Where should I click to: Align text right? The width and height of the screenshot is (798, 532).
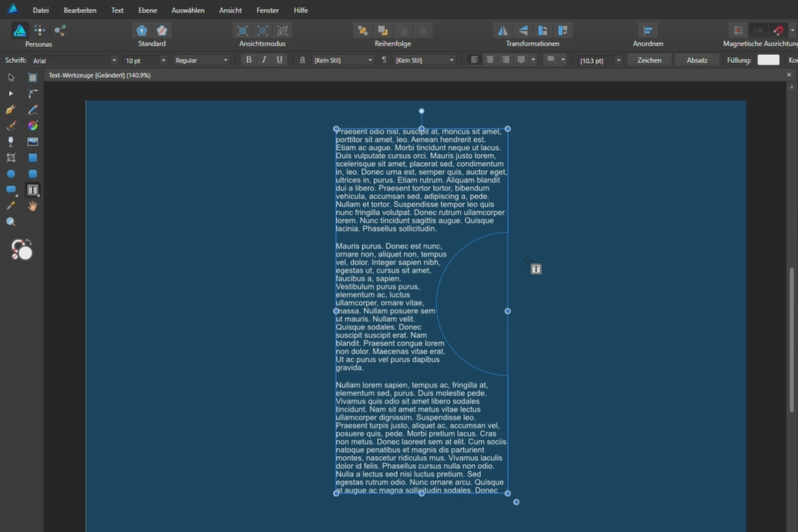pos(505,60)
